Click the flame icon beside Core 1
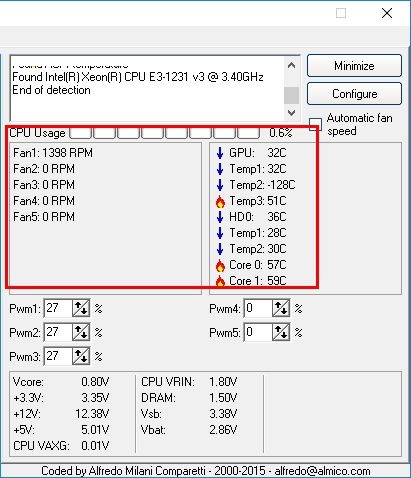411x478 pixels. [x=220, y=282]
